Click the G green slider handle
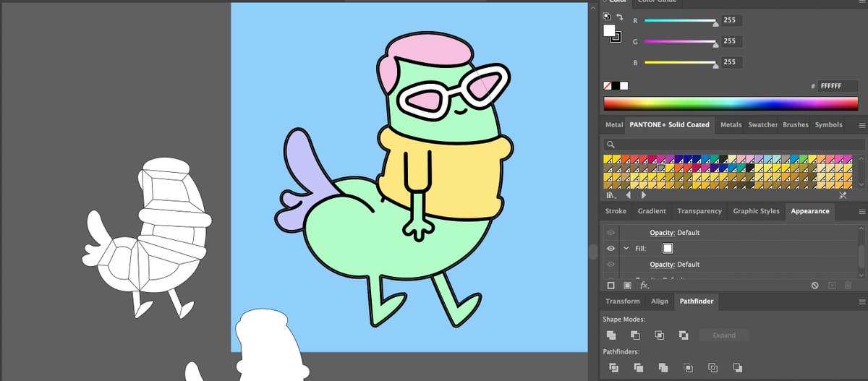Image resolution: width=868 pixels, height=381 pixels. pyautogui.click(x=716, y=44)
